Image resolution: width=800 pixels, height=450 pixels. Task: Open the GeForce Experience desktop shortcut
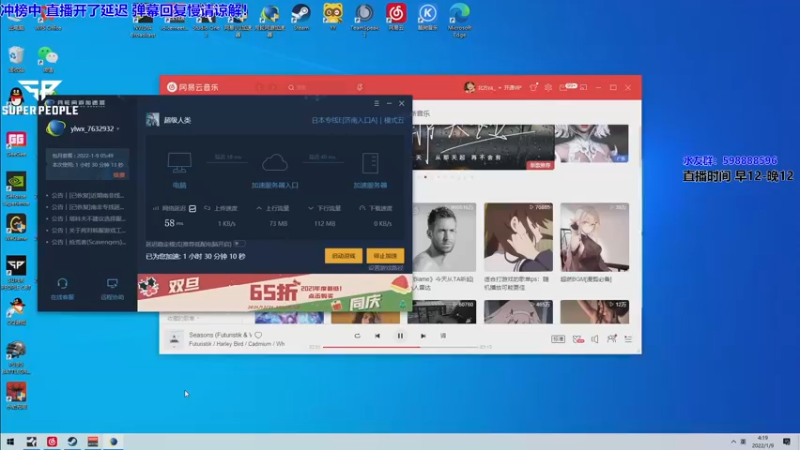tap(16, 189)
